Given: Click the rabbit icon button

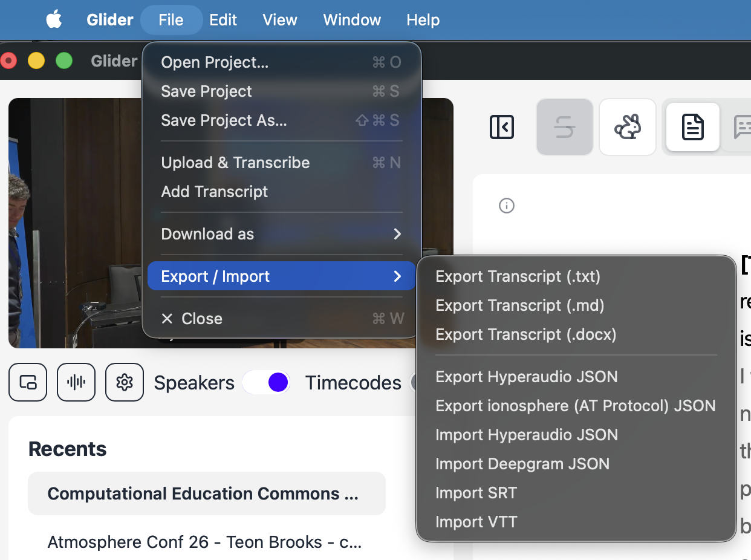Looking at the screenshot, I should (628, 127).
